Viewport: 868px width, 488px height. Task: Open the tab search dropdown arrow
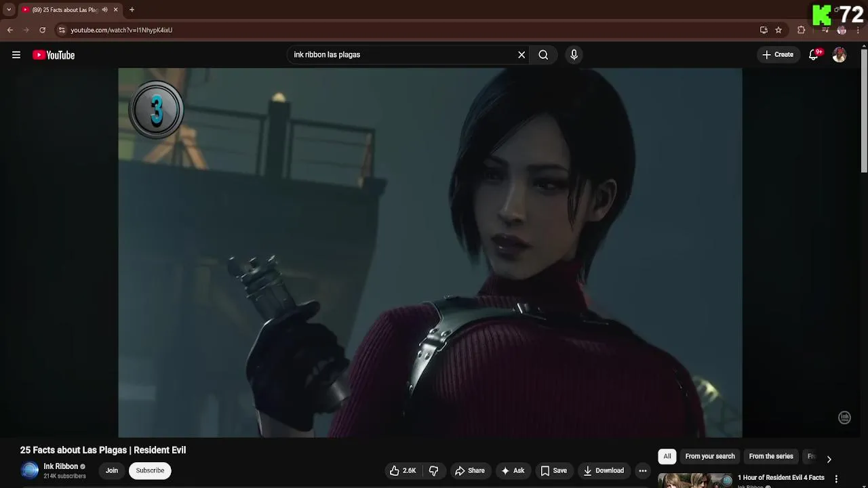point(9,9)
